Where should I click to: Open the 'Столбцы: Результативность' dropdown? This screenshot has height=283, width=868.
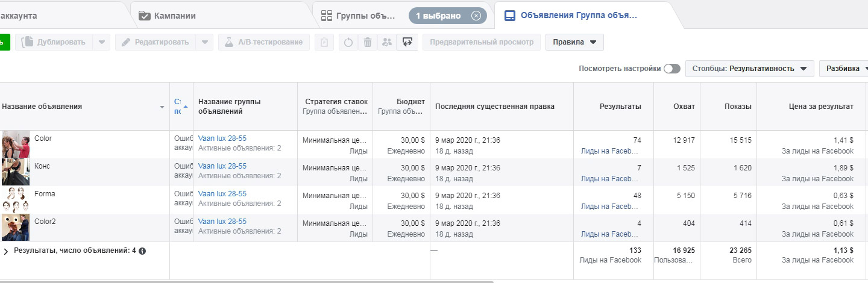coord(749,69)
